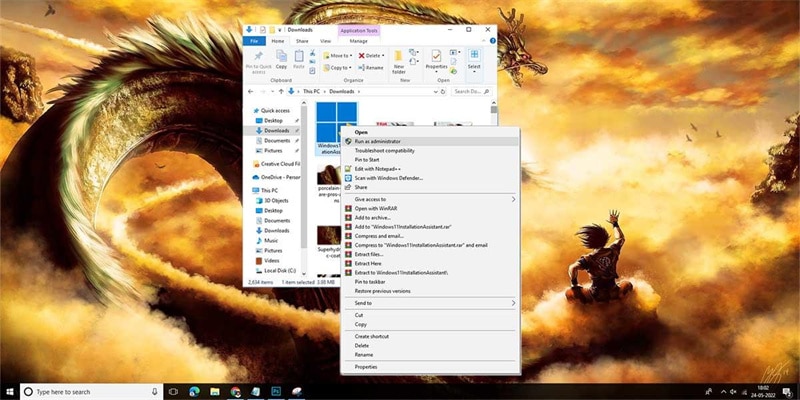This screenshot has width=800, height=400.
Task: Open the Select dropdown in ribbon
Action: (x=474, y=60)
